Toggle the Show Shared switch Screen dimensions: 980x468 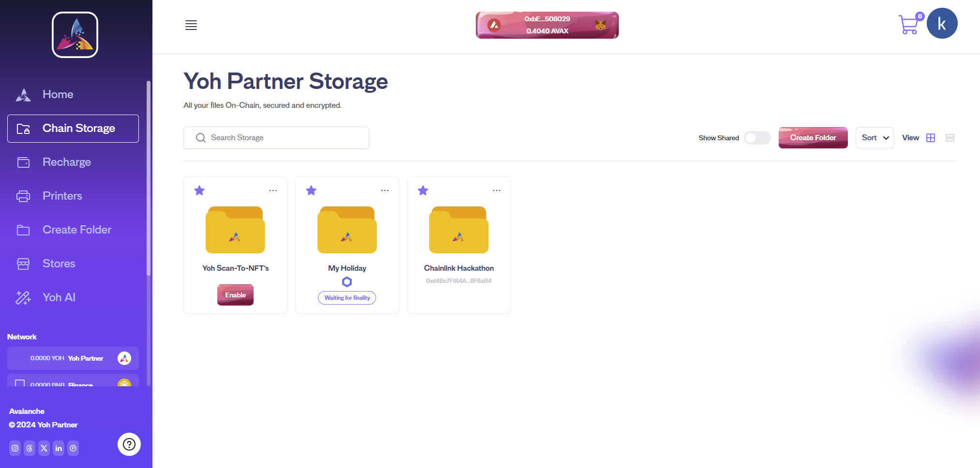tap(757, 138)
